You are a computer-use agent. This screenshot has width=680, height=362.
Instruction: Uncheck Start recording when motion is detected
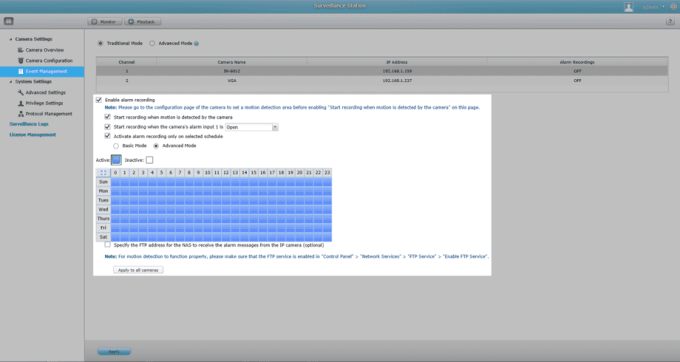(108, 117)
